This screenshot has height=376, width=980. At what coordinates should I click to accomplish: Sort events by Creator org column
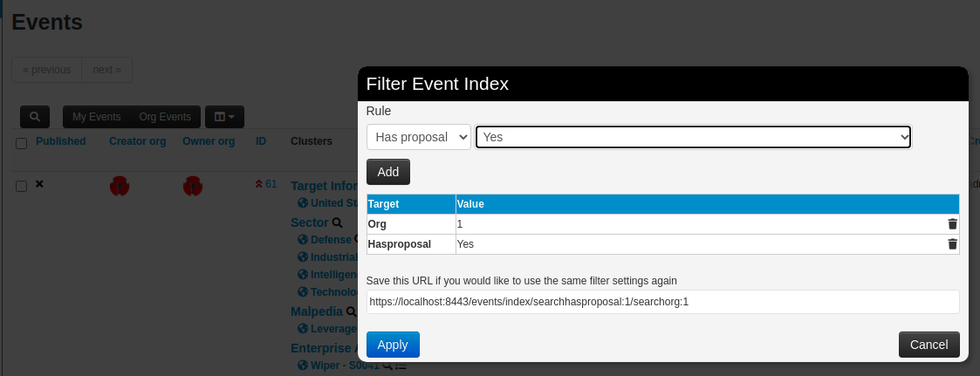[138, 141]
